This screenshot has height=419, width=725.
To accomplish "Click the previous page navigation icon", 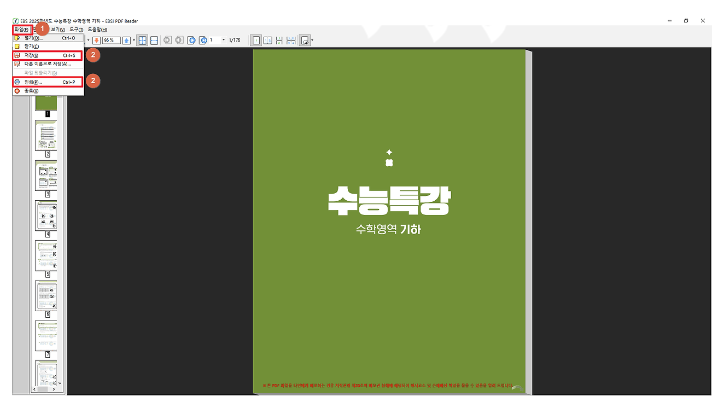I will coord(179,40).
